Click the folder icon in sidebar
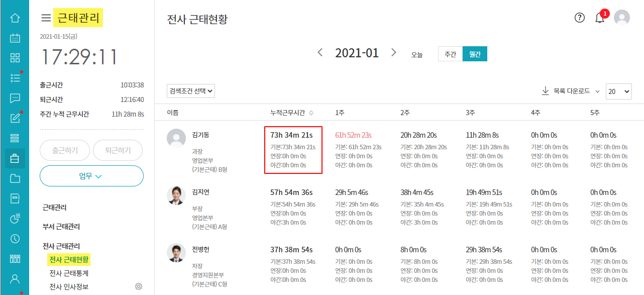This screenshot has width=644, height=295. [15, 178]
